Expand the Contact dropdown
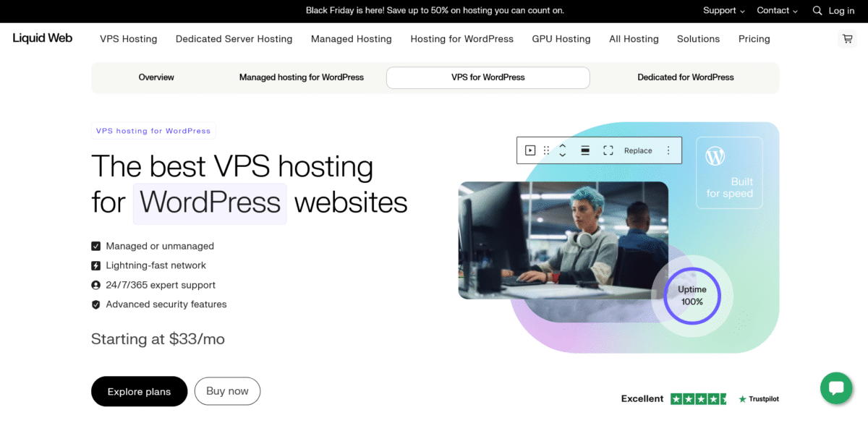Screen dimensions: 868x423 (x=777, y=11)
